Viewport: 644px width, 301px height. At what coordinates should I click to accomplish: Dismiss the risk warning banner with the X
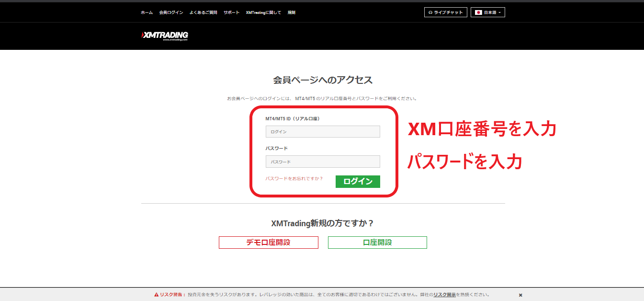tap(520, 295)
